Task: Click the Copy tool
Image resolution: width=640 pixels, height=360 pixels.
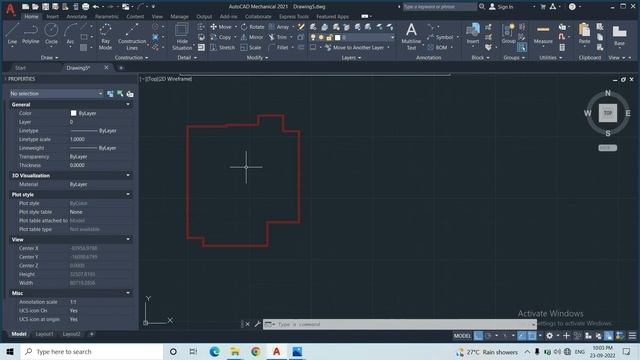Action: pyautogui.click(x=221, y=37)
